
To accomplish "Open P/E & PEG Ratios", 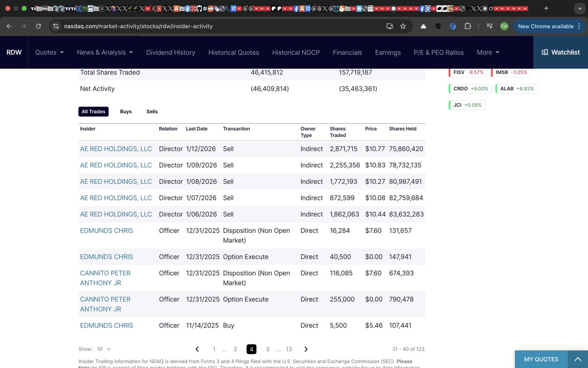I will point(439,53).
